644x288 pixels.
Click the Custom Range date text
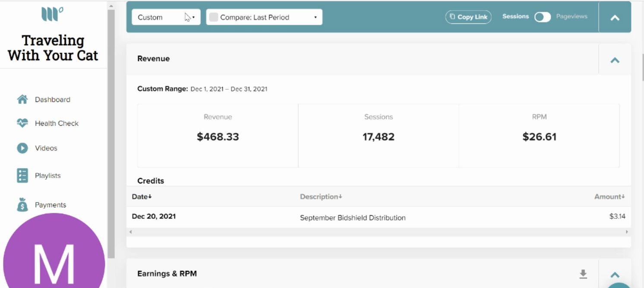click(x=229, y=89)
